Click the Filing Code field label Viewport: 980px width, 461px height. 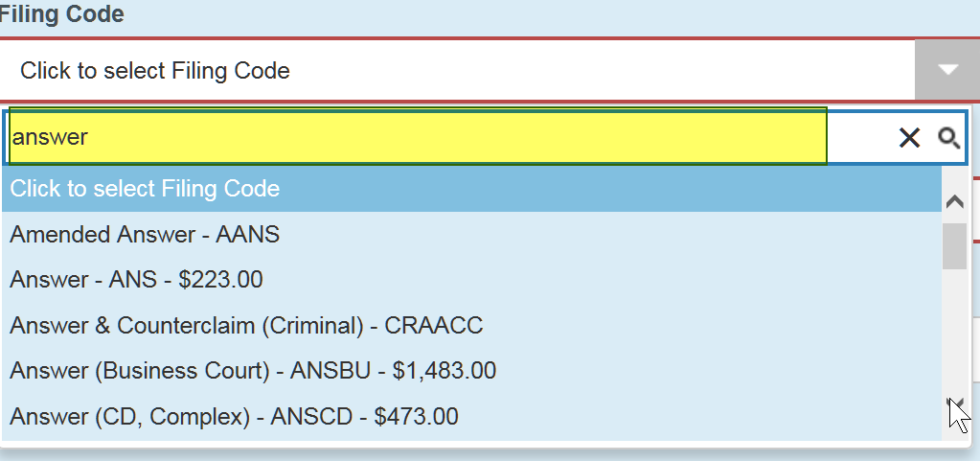click(x=61, y=13)
